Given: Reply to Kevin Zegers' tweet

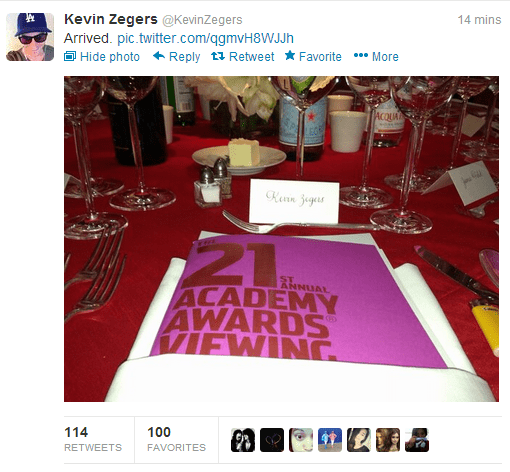Looking at the screenshot, I should point(176,57).
